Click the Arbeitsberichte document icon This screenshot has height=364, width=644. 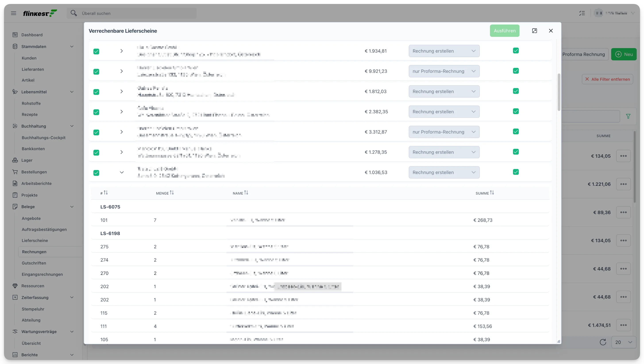[15, 183]
